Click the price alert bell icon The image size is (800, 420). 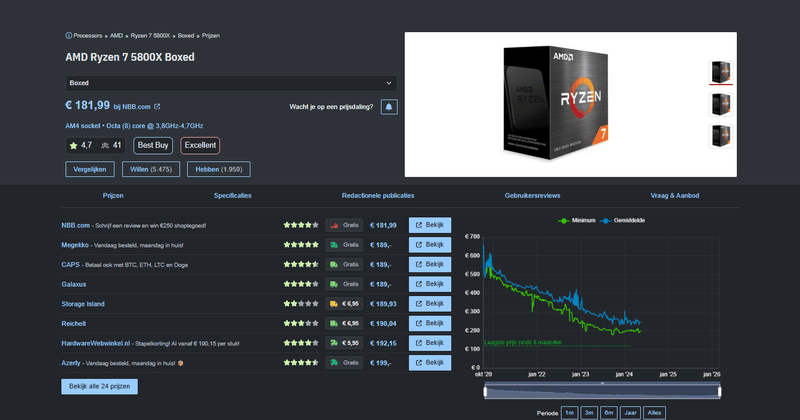click(x=389, y=107)
